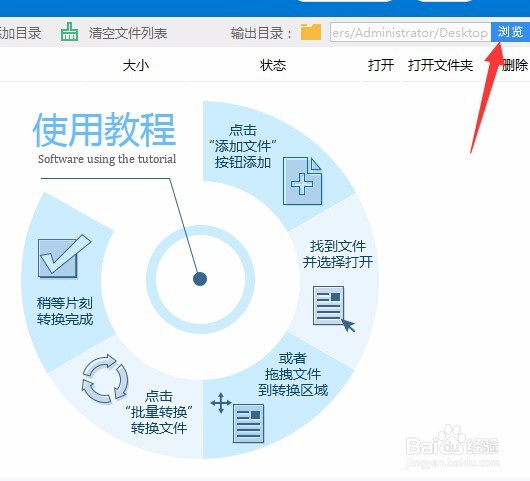Click the 点击添加文件按钮添加 tutorial text

[x=243, y=146]
